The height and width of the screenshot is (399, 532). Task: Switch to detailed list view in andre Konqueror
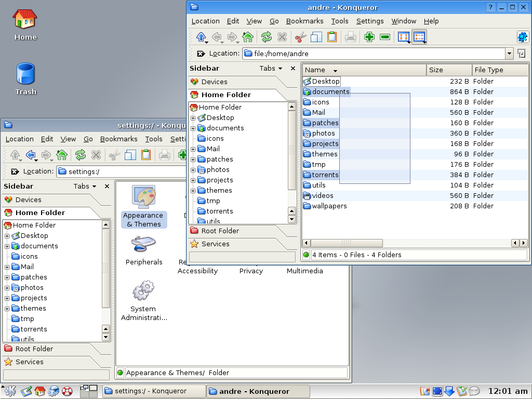pyautogui.click(x=420, y=37)
